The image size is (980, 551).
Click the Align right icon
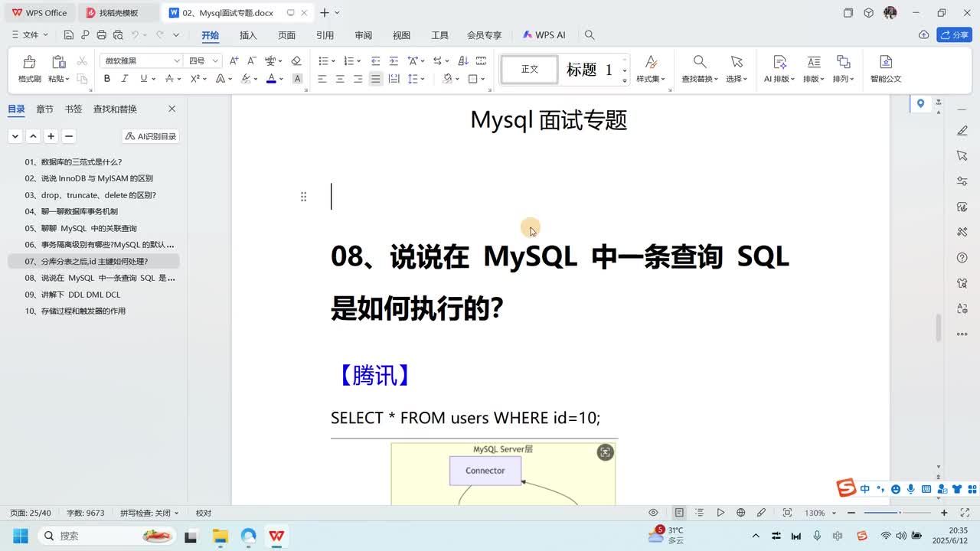coord(358,79)
